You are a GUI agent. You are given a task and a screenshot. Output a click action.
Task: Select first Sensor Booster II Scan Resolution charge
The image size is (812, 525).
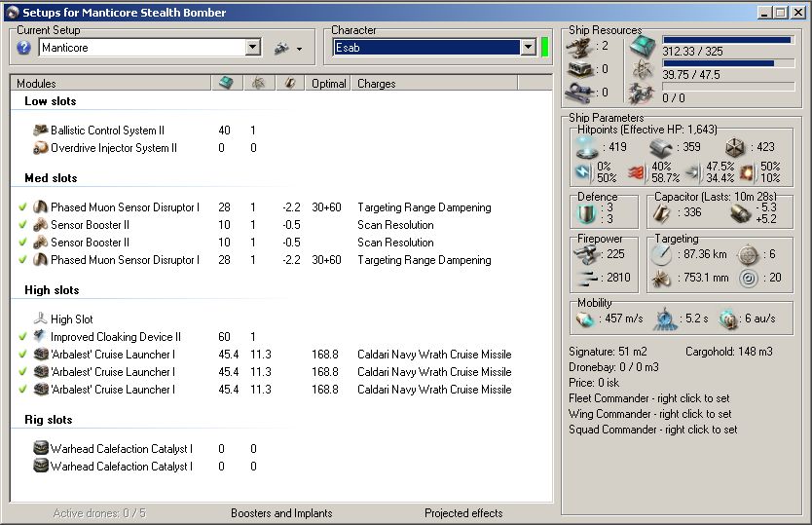tap(395, 225)
